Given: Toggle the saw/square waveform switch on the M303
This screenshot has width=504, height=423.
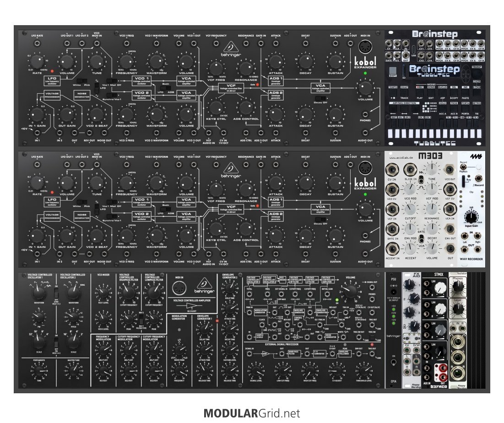Looking at the screenshot, I should (421, 180).
